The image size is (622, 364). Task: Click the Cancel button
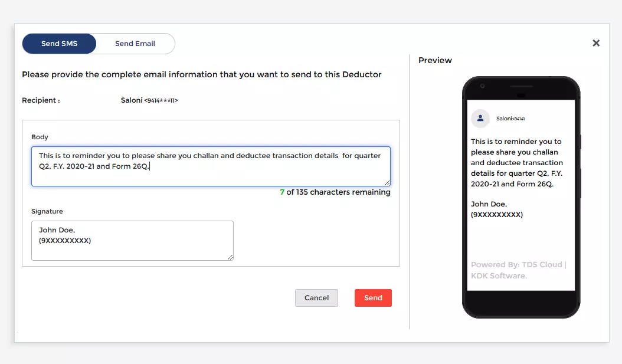(316, 298)
